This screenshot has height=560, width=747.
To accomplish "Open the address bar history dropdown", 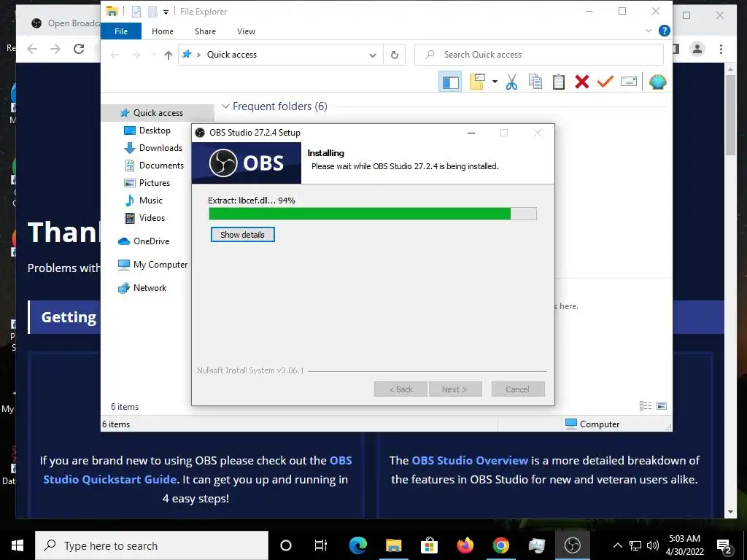I will 373,55.
